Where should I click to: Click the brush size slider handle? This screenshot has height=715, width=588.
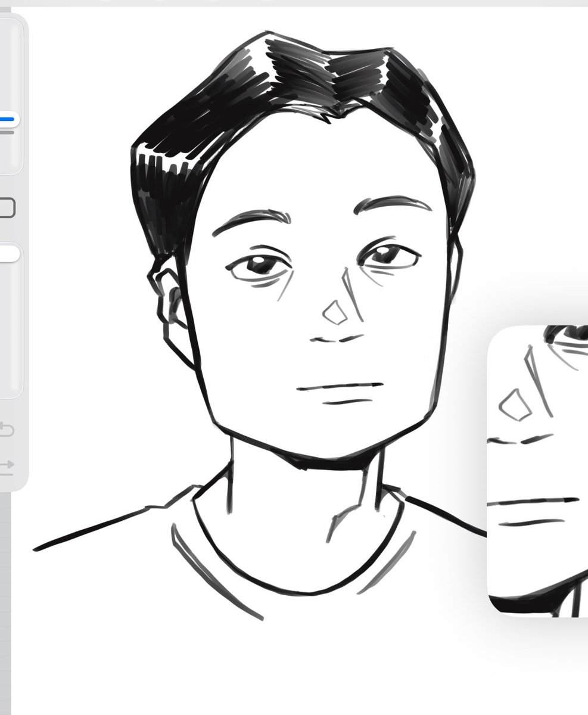click(9, 120)
